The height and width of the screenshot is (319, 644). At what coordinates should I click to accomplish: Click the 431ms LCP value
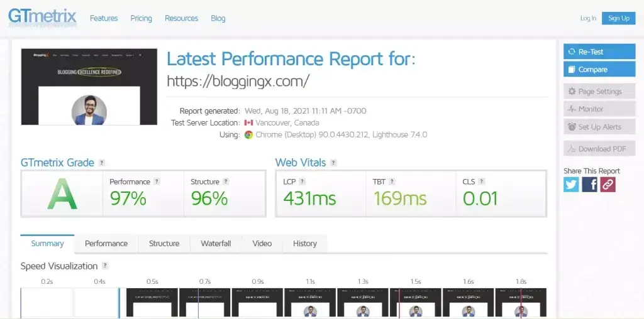pyautogui.click(x=309, y=198)
